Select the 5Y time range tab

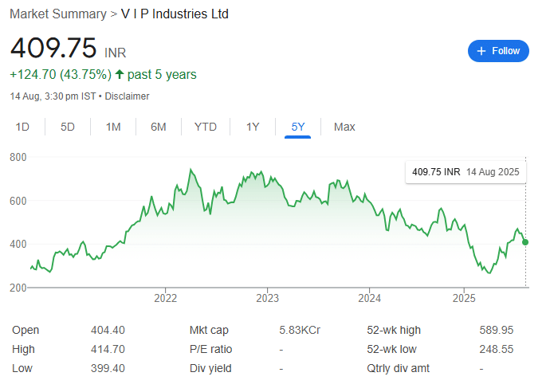click(298, 127)
